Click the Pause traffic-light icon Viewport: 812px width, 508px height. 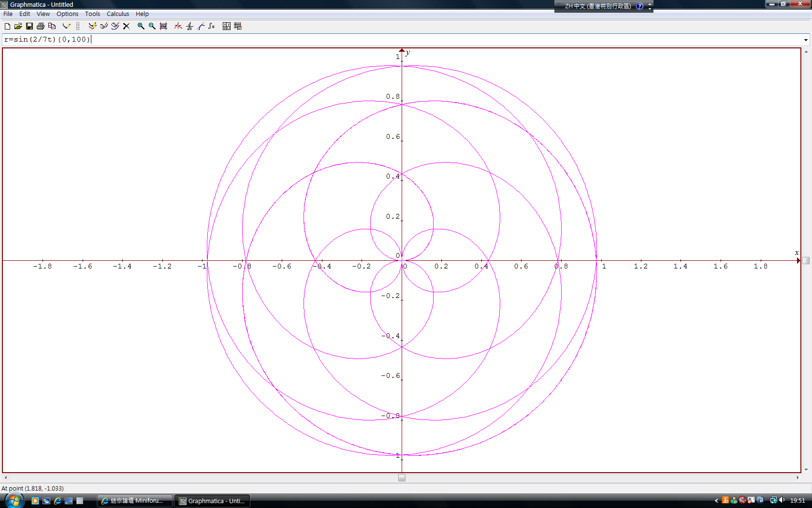[78, 26]
